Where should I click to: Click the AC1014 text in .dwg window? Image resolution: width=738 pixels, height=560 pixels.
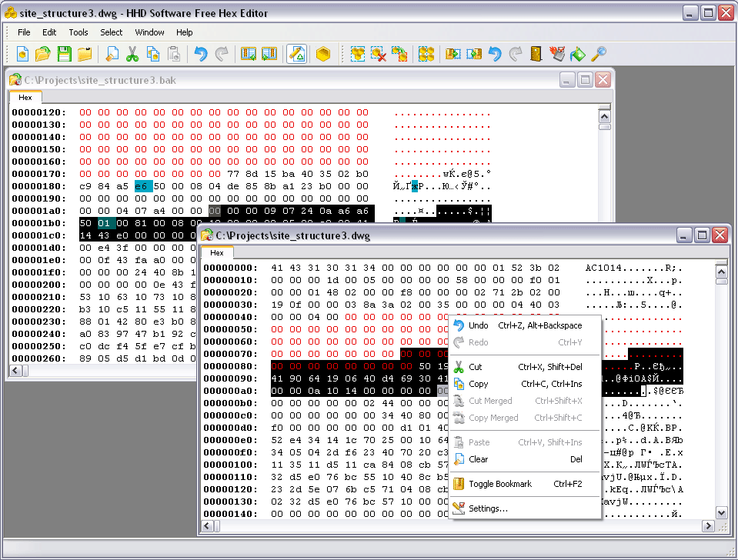(x=603, y=268)
